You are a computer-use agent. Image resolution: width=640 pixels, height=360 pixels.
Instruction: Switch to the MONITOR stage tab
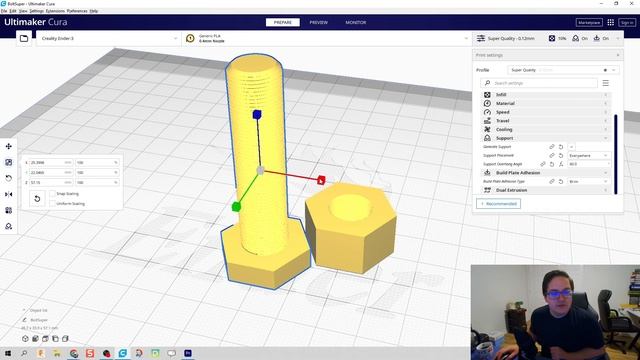tap(356, 22)
